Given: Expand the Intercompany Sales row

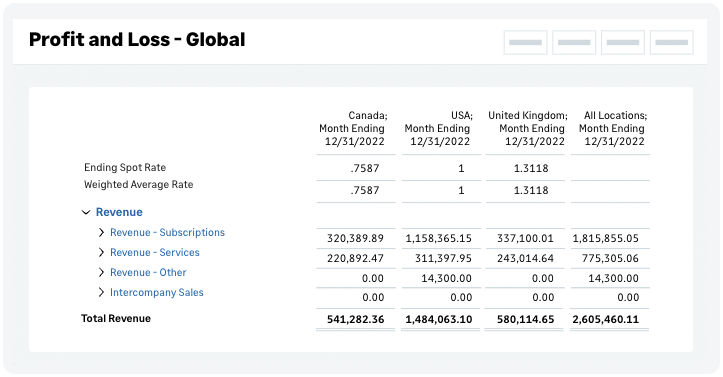Looking at the screenshot, I should click(101, 292).
